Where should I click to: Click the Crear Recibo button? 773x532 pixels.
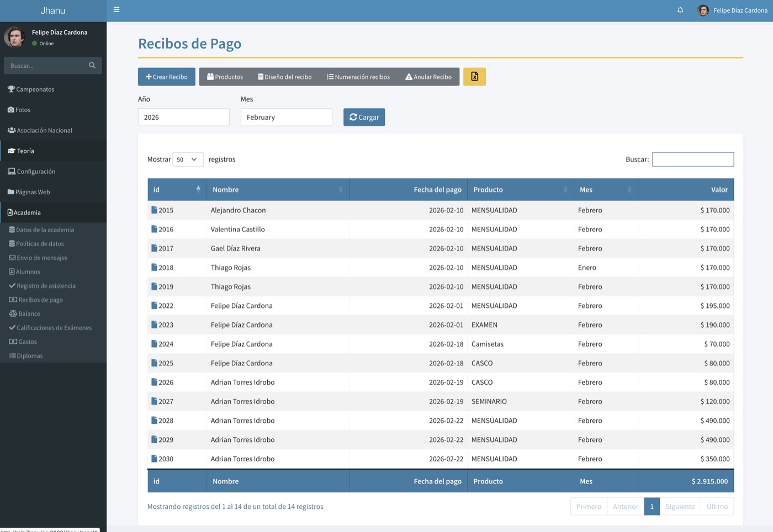click(167, 77)
